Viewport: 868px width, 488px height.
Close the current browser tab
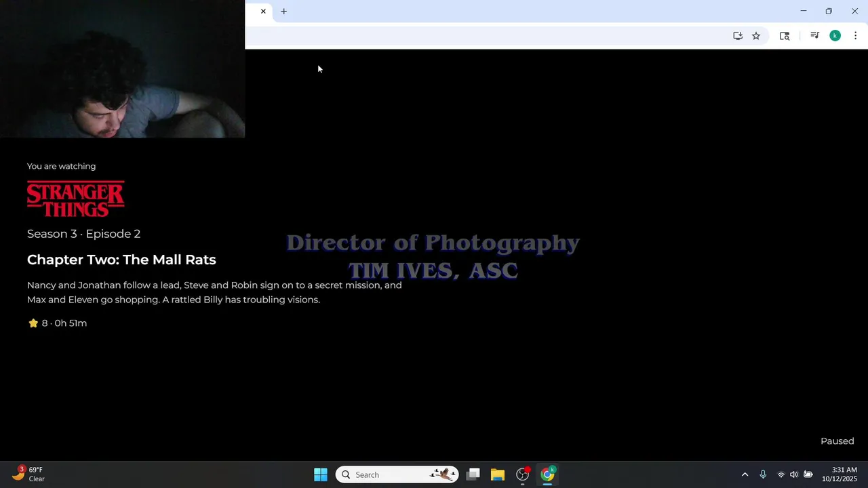click(x=263, y=12)
